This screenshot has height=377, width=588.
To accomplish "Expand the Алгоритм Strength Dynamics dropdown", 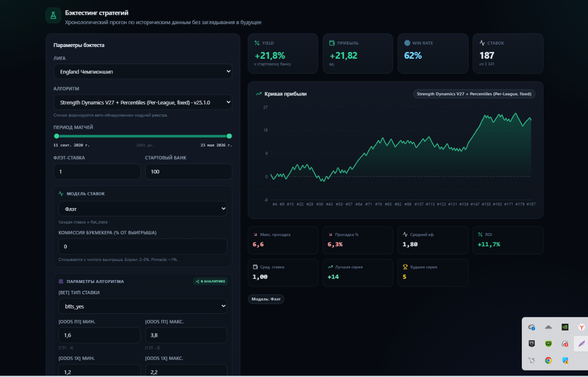I will point(143,102).
